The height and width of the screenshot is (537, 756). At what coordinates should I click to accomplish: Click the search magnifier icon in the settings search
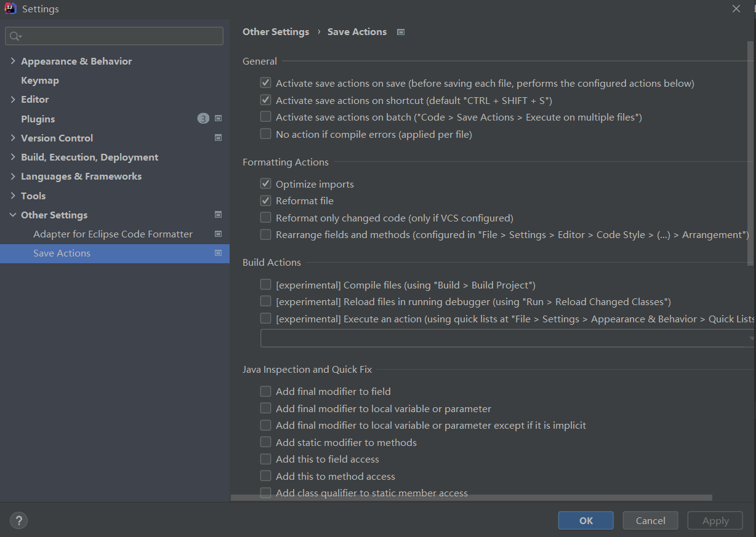pos(15,36)
